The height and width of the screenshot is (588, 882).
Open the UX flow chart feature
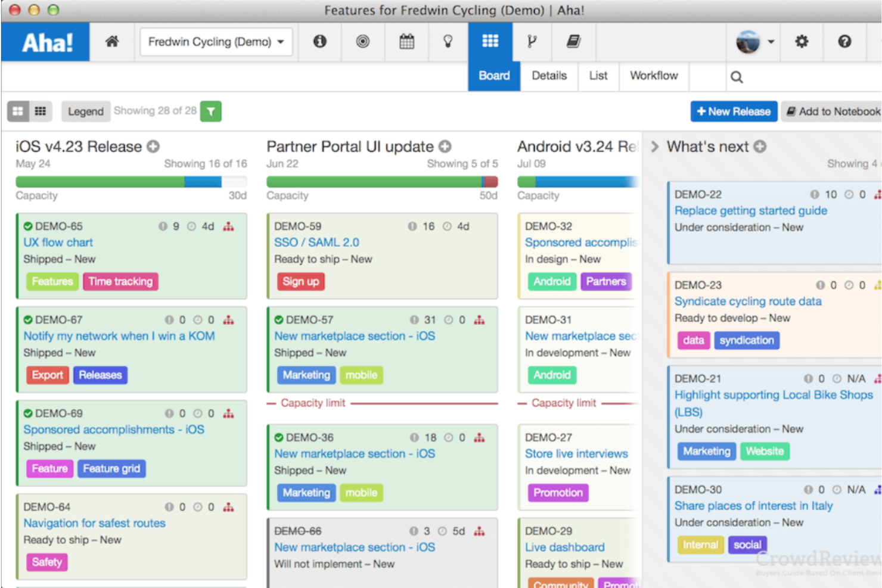click(58, 242)
